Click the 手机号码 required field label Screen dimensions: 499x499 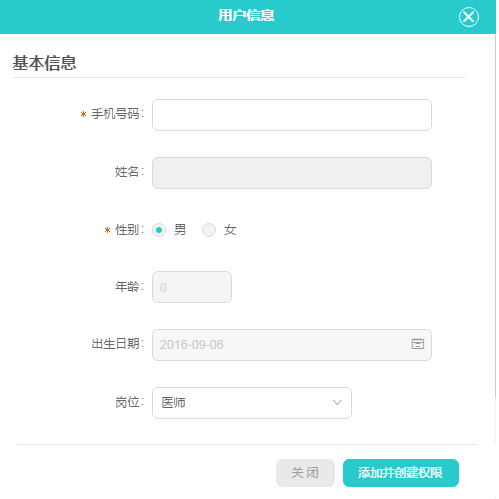tap(117, 114)
